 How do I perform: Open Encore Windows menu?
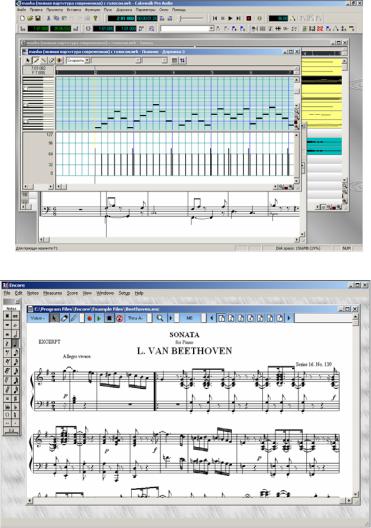coord(105,293)
